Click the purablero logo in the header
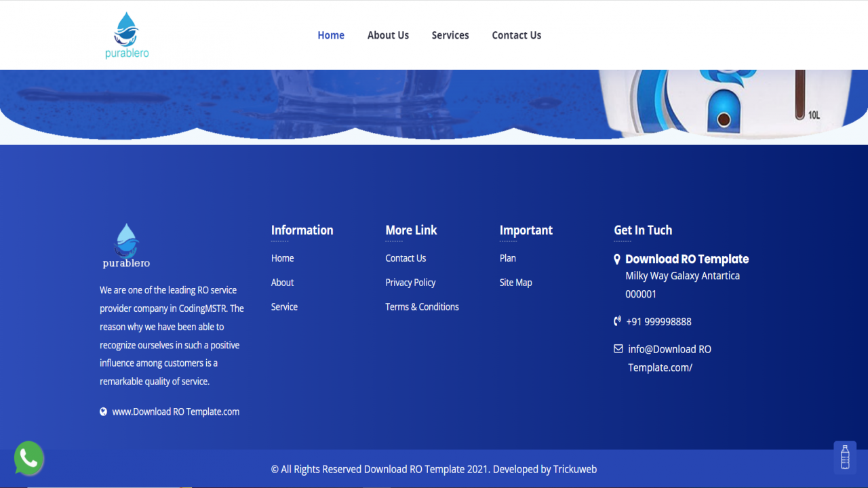The height and width of the screenshot is (488, 868). 127,35
